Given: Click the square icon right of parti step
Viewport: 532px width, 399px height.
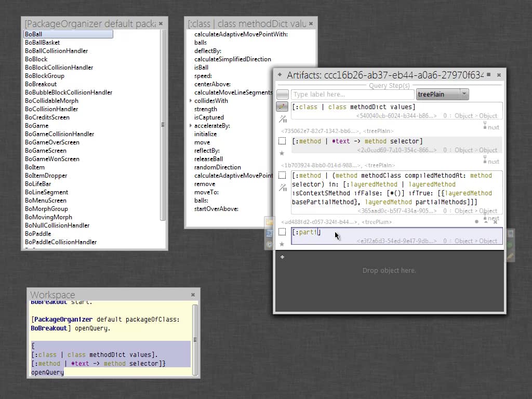Looking at the screenshot, I should (510, 234).
